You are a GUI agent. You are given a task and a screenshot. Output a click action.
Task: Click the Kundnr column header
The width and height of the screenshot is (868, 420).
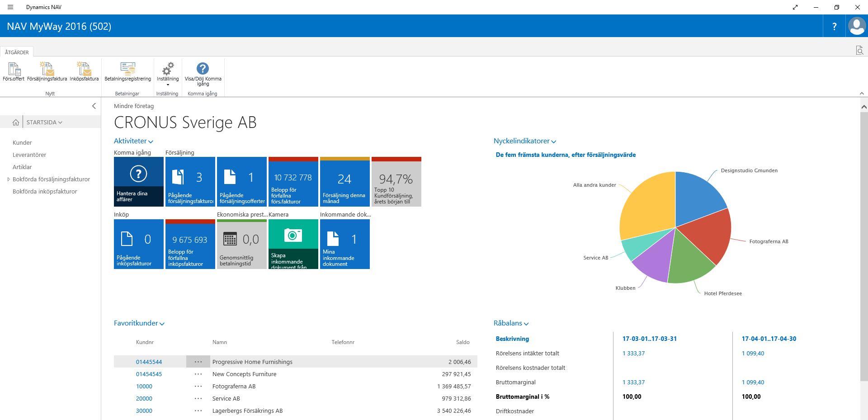[x=145, y=342]
